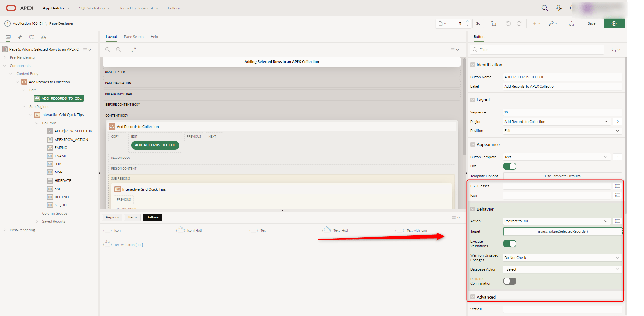Image resolution: width=644 pixels, height=316 pixels.
Task: Click the Run Page play icon
Action: click(614, 23)
